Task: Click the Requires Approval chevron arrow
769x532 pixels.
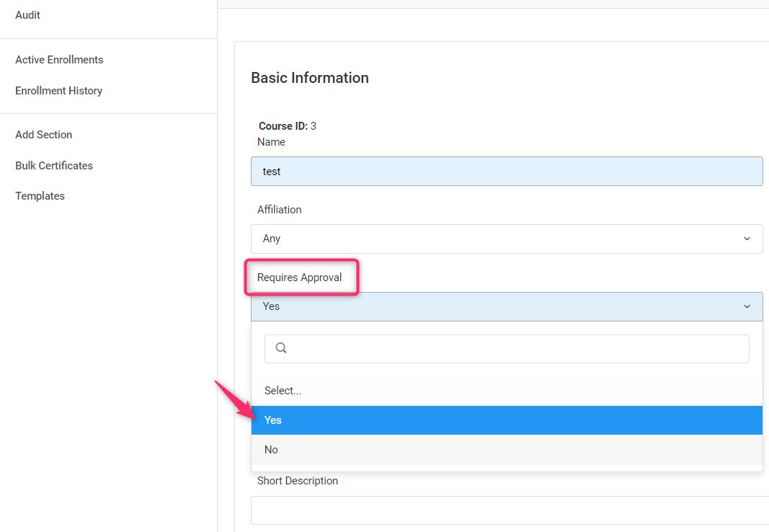Action: click(x=747, y=306)
